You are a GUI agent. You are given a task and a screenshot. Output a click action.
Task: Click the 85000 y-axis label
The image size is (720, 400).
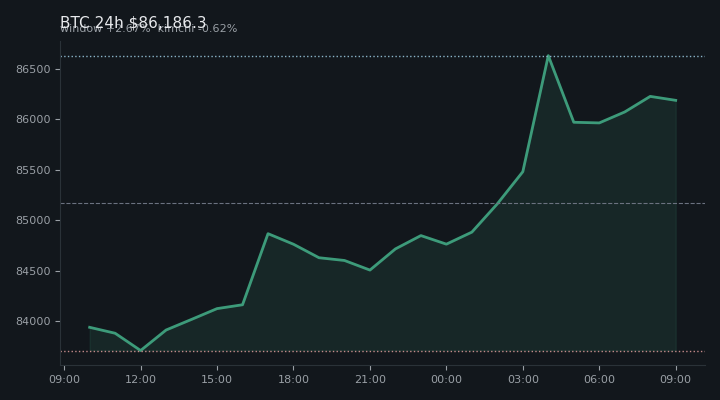pos(33,220)
